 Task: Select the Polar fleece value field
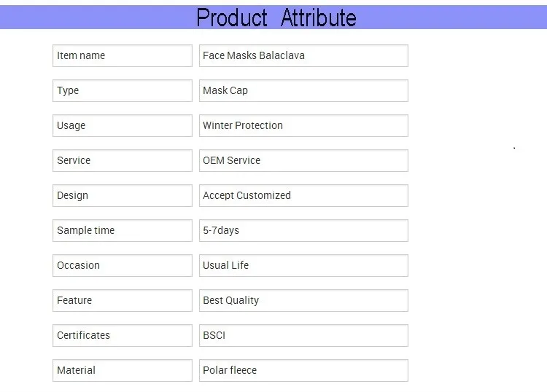(x=303, y=371)
